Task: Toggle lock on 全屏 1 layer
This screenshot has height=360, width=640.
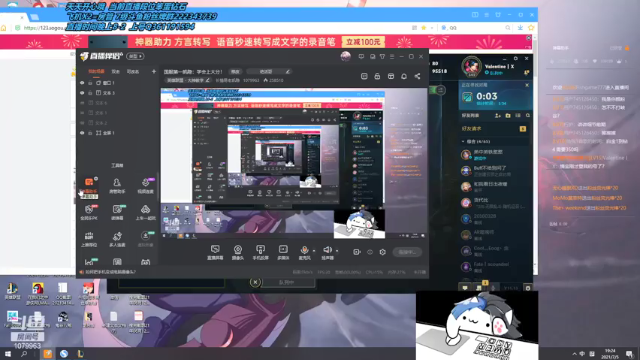Action: click(x=90, y=133)
